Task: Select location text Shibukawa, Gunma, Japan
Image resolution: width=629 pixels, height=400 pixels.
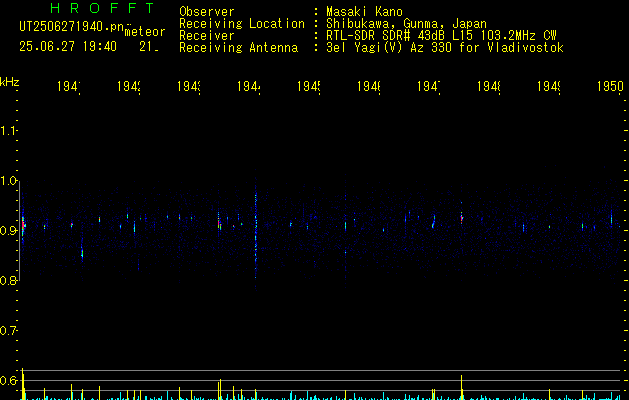Action: tap(406, 24)
